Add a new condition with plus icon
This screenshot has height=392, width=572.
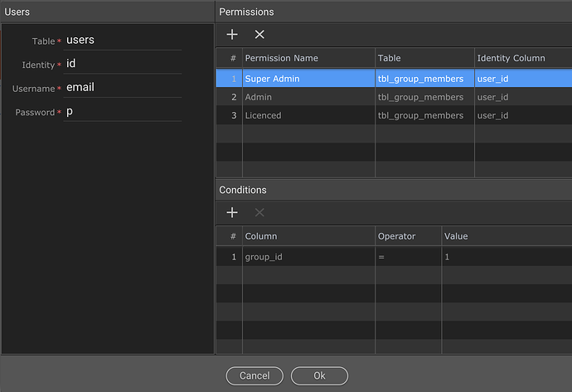pyautogui.click(x=232, y=212)
